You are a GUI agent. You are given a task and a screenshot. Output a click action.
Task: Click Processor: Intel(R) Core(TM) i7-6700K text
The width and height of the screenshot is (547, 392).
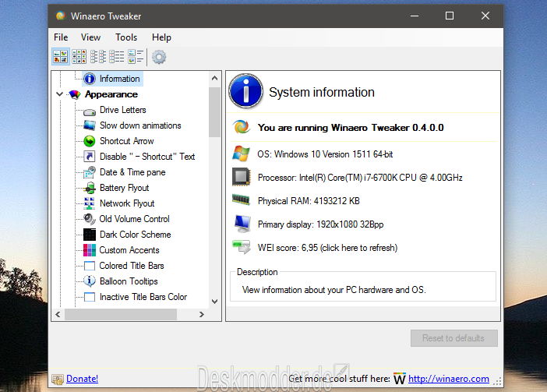360,178
